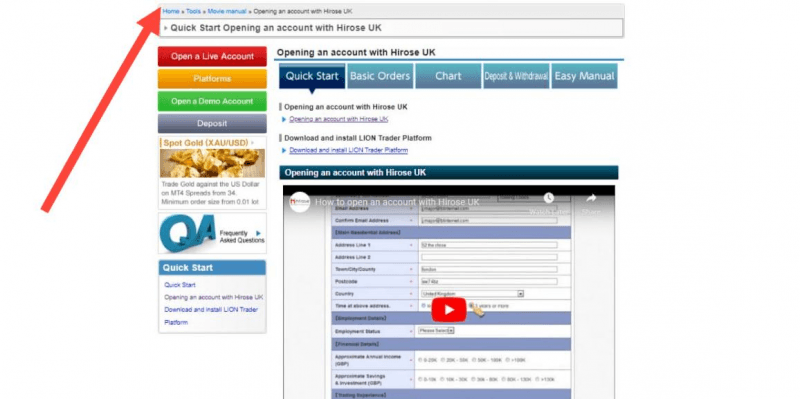Click the Hirose channel logo on the video

tap(299, 202)
